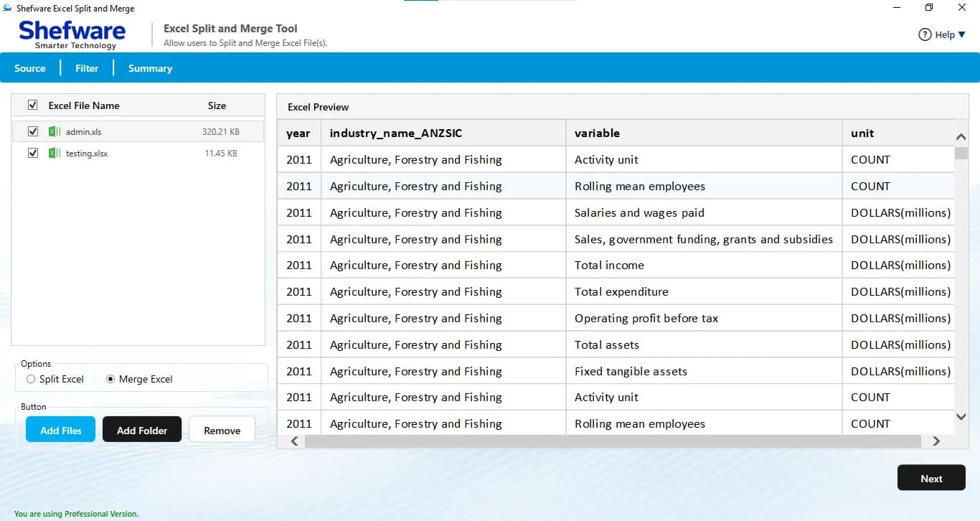The width and height of the screenshot is (980, 521).
Task: Select the Merge Excel radio option
Action: 110,379
